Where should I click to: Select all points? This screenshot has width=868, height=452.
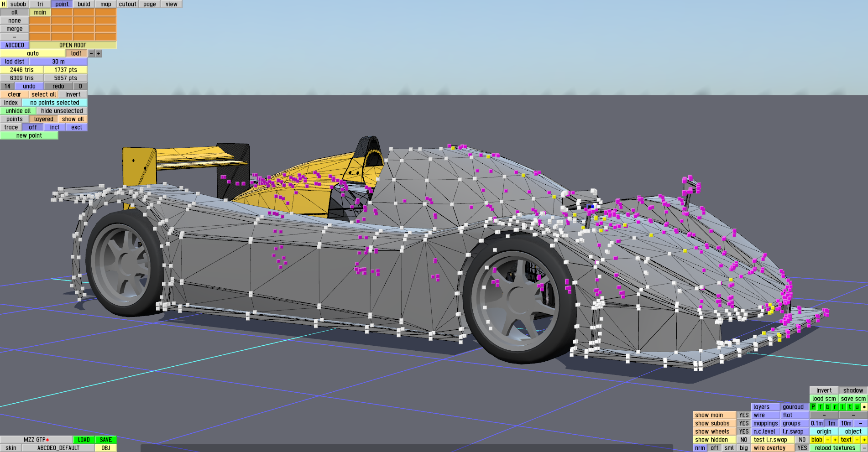coord(44,94)
